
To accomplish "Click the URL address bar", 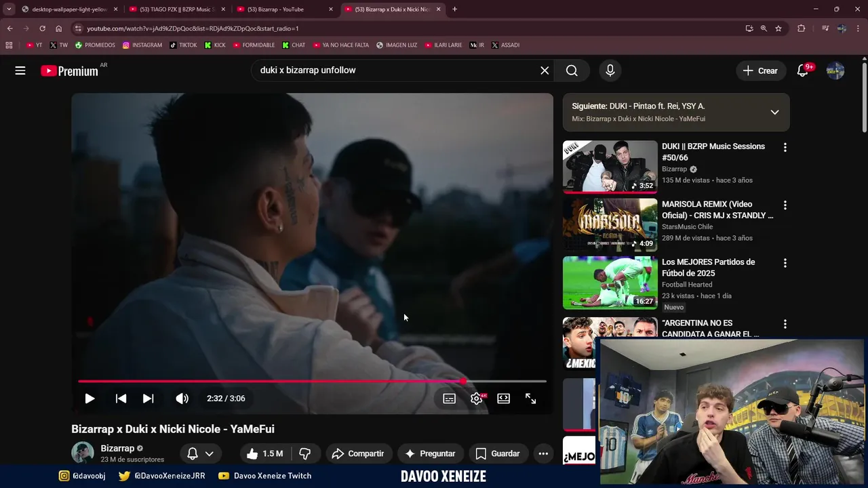I will 407,28.
